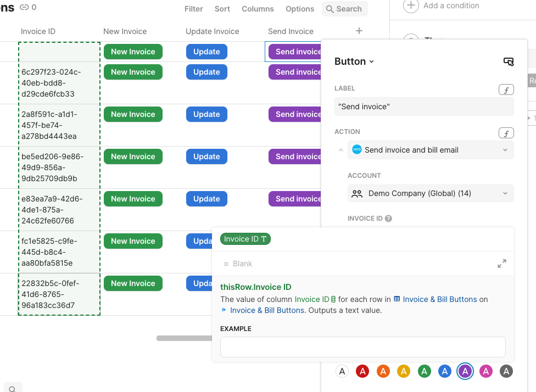This screenshot has height=392, width=536.
Task: Select the yellow button color swatch
Action: click(x=404, y=371)
